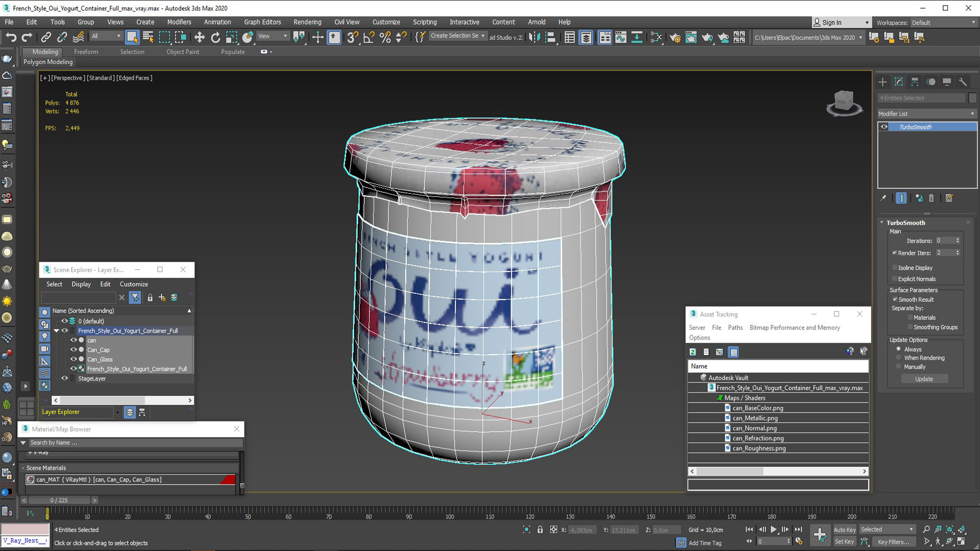980x551 pixels.
Task: Open the Modifiers menu
Action: point(179,22)
